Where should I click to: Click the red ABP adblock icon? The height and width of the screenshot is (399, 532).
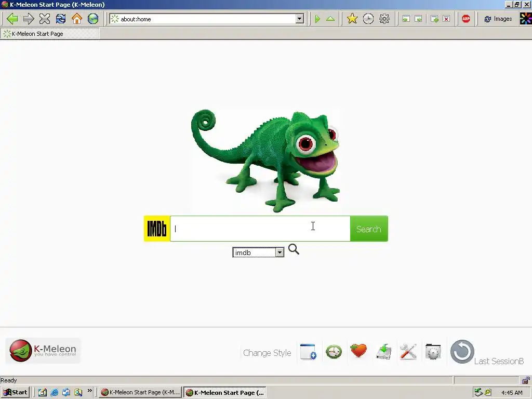(466, 19)
